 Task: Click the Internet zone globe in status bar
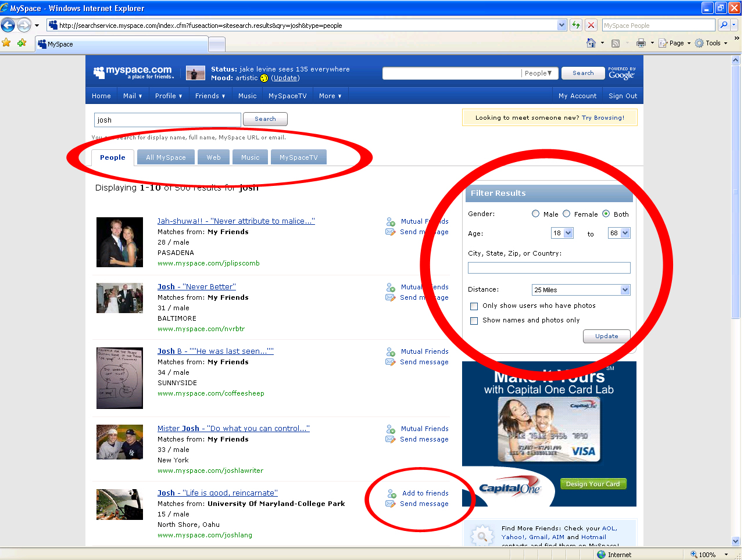tap(602, 555)
